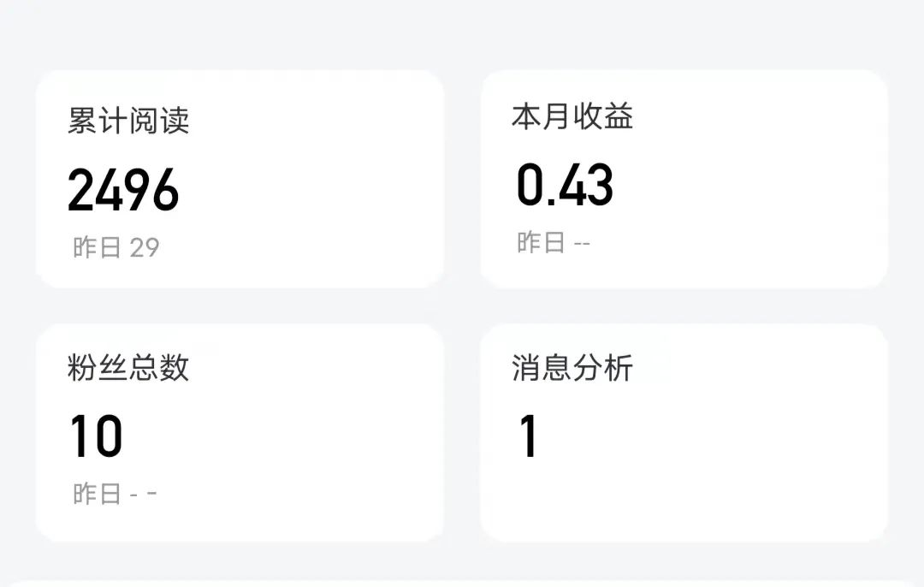Select the 本月收益 card title
This screenshot has height=587, width=924.
coord(575,118)
